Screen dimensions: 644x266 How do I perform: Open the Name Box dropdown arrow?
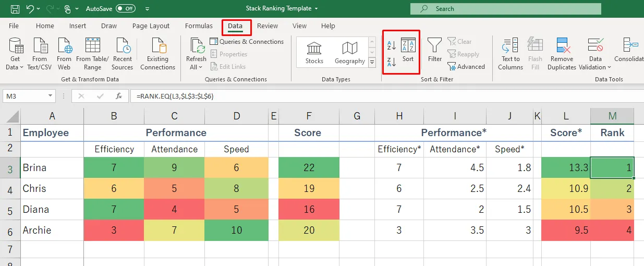(50, 96)
